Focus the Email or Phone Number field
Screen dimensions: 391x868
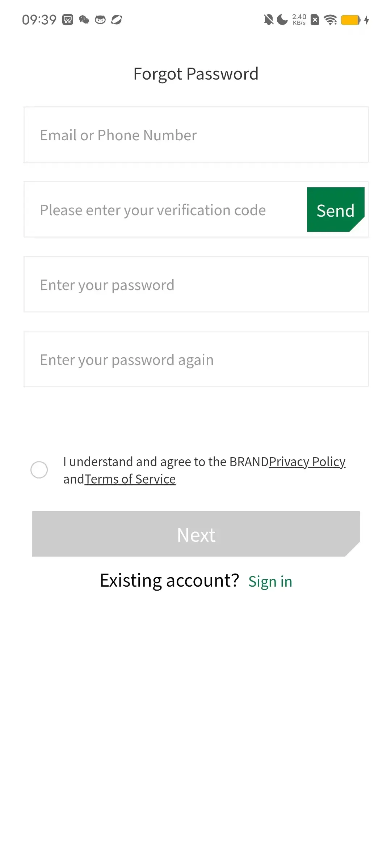[x=196, y=135]
